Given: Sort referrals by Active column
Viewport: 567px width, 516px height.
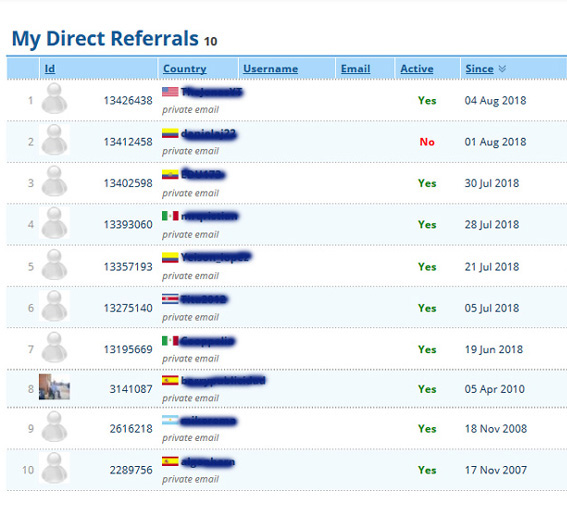Looking at the screenshot, I should [x=417, y=69].
